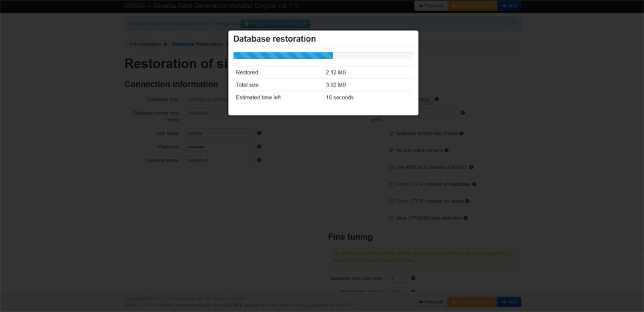Select the Database Restoration breadcrumb step
This screenshot has width=644, height=312.
click(198, 44)
